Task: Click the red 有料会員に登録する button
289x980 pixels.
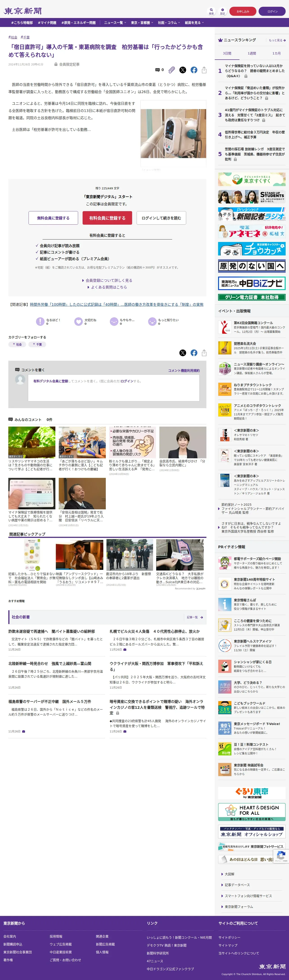Action: (107, 218)
